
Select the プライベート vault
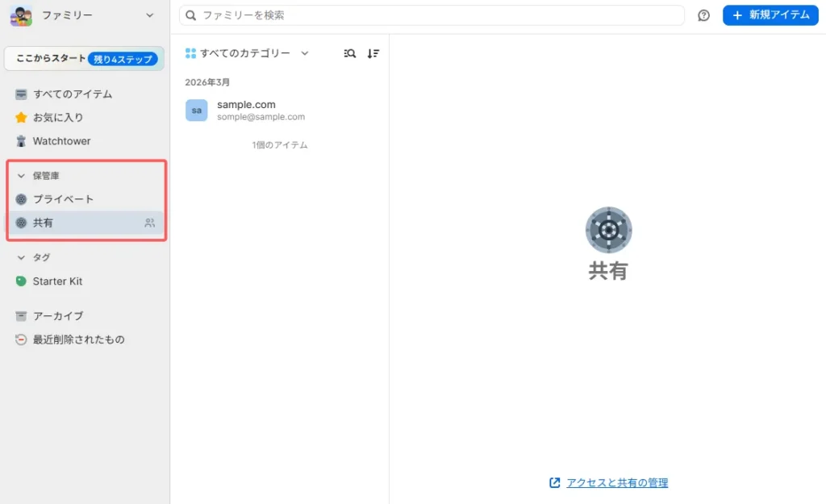pos(63,199)
